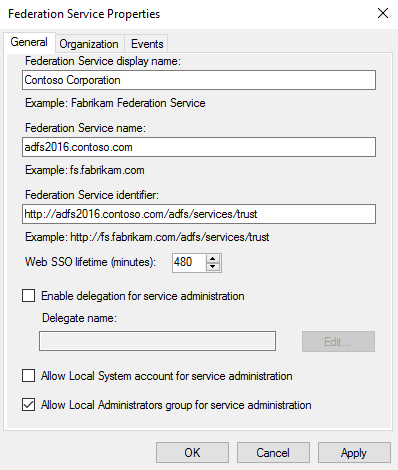Screen dimensions: 398x470
Task: Click the example trust URL text
Action: point(147,237)
